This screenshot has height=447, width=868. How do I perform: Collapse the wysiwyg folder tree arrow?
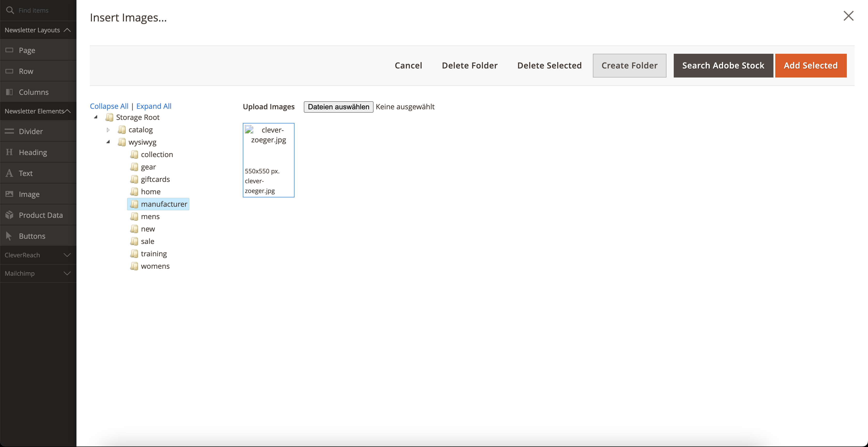(108, 142)
